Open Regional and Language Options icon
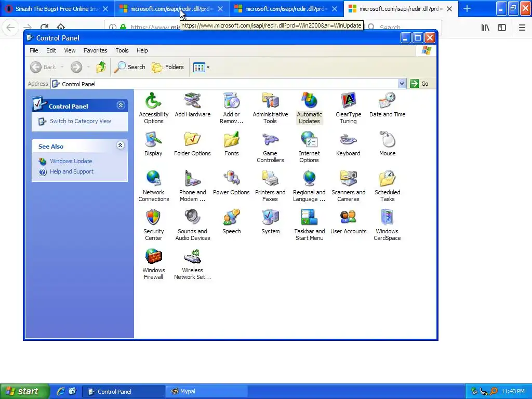Image resolution: width=532 pixels, height=399 pixels. pyautogui.click(x=309, y=186)
